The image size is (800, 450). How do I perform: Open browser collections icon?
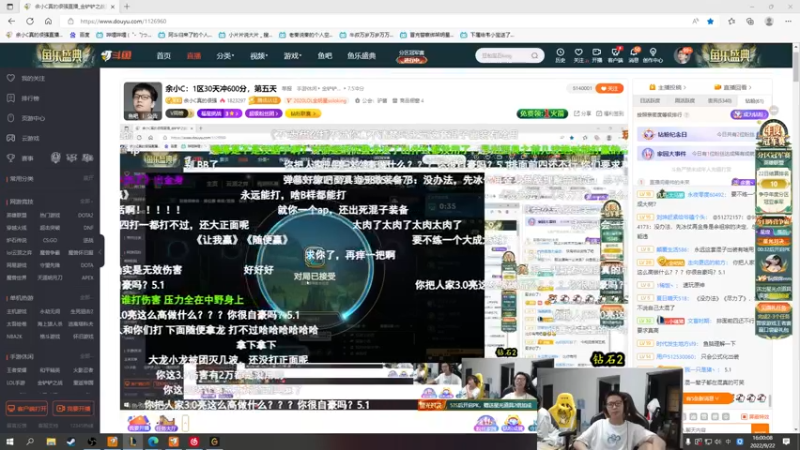click(x=749, y=21)
